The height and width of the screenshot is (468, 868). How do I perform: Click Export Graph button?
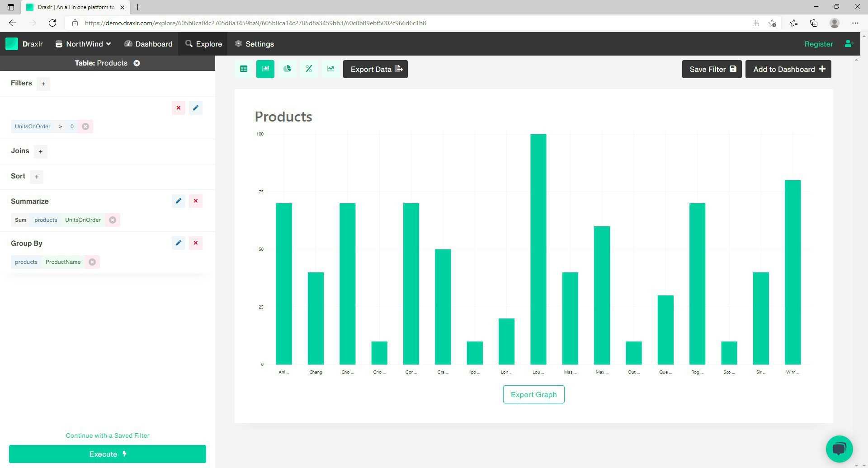point(533,394)
